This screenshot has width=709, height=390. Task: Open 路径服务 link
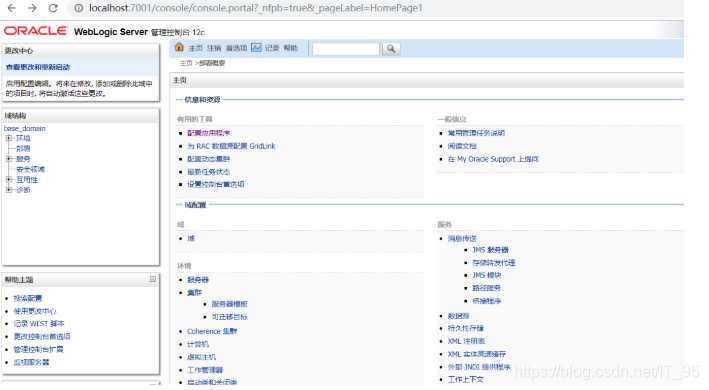coord(487,288)
